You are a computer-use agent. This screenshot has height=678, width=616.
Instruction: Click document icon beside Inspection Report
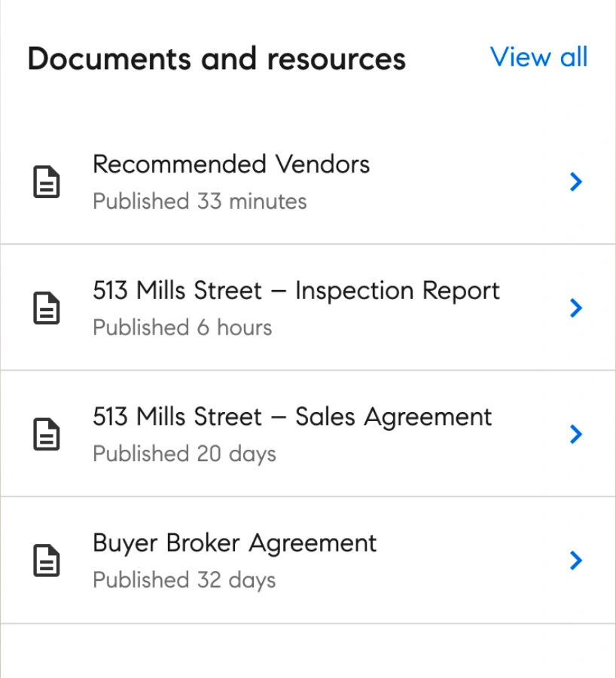(x=47, y=309)
